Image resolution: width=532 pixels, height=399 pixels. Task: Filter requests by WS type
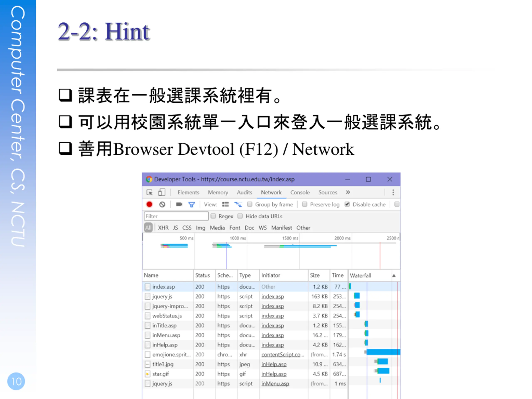[x=263, y=228]
